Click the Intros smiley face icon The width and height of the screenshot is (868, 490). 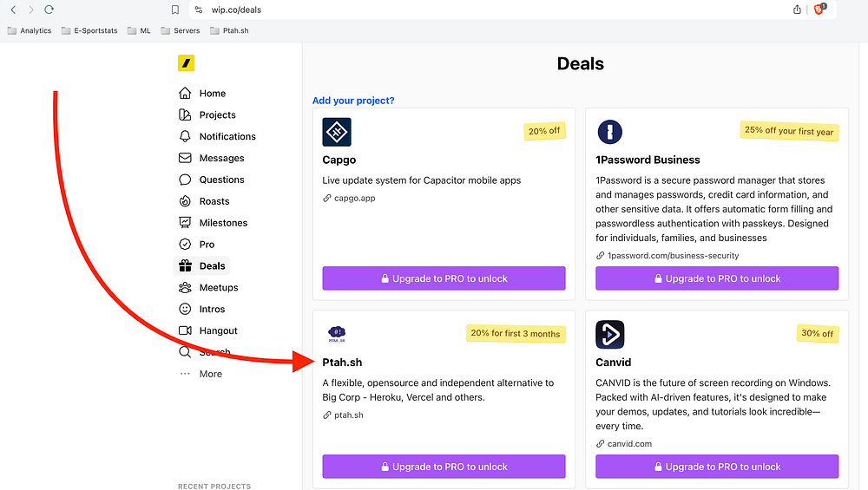click(185, 310)
